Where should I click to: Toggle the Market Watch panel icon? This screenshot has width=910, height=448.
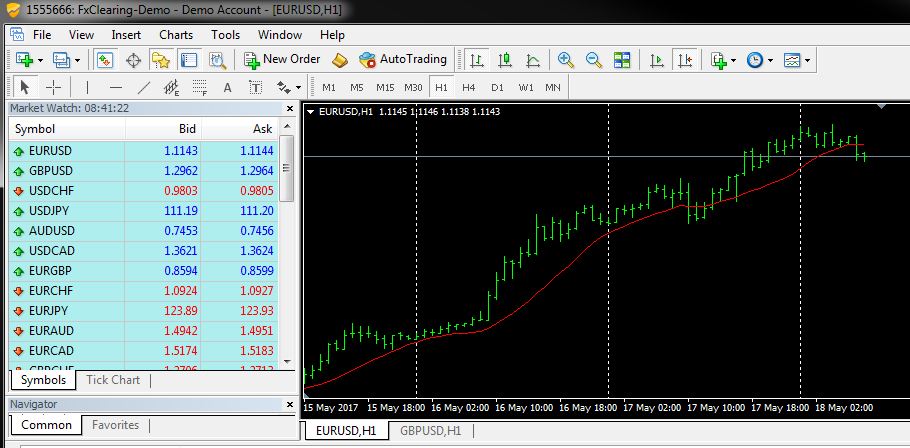[x=105, y=60]
